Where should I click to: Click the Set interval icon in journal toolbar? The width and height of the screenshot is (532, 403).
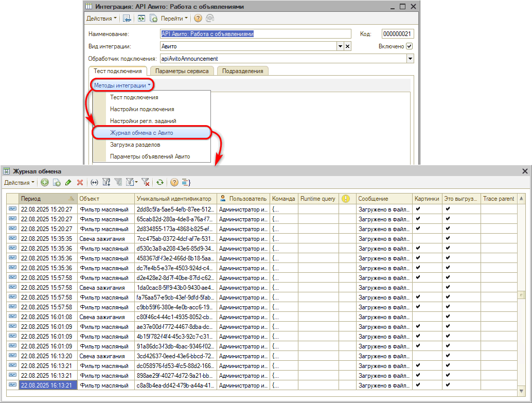94,182
